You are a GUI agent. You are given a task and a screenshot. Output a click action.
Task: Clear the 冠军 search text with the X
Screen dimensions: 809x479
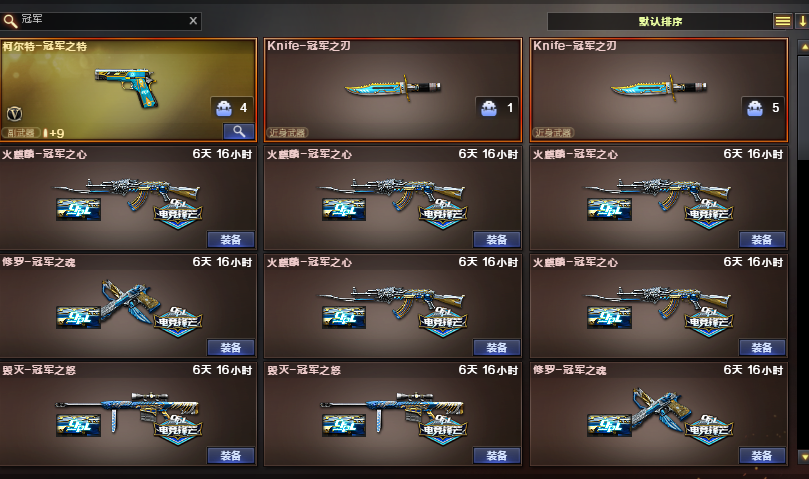[x=193, y=21]
